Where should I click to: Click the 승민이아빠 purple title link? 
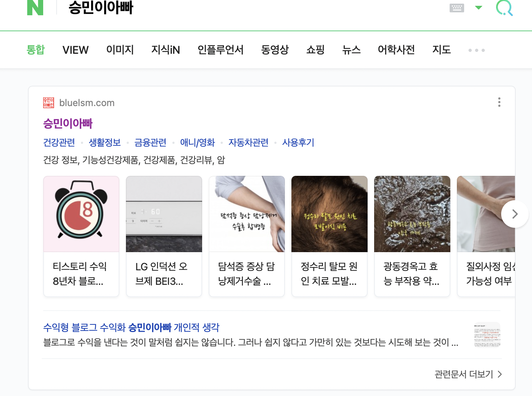pyautogui.click(x=67, y=124)
